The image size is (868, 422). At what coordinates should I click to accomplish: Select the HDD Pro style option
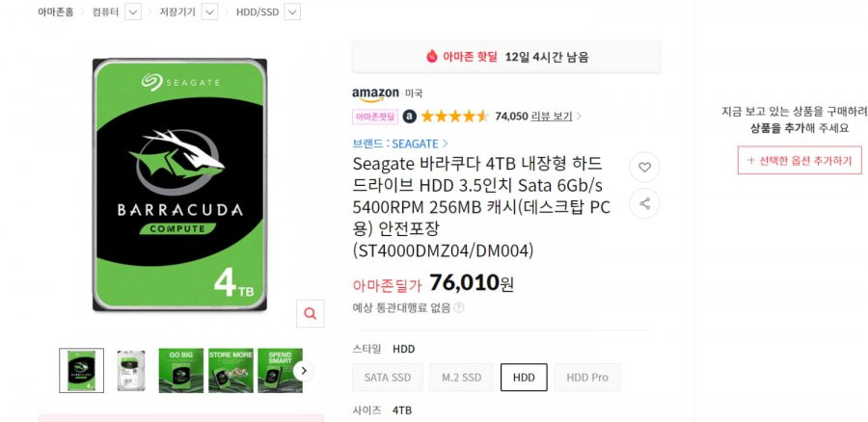[587, 378]
